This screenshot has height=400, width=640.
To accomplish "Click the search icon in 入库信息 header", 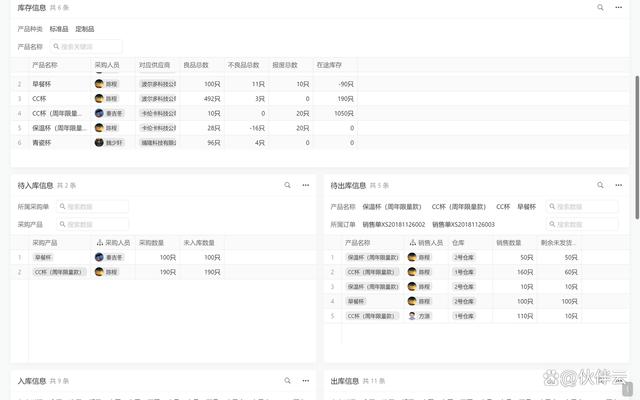I will (287, 380).
